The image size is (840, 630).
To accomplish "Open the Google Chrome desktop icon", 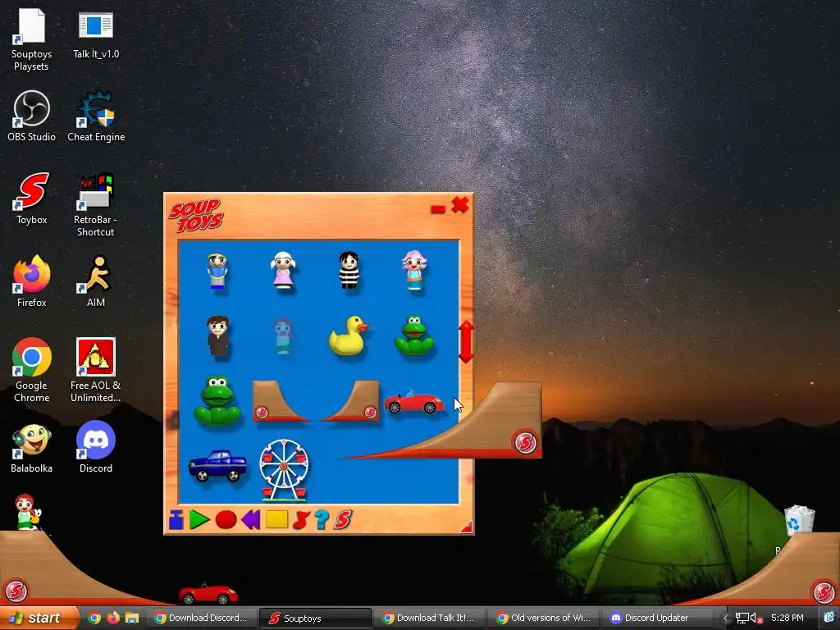I will click(x=32, y=370).
